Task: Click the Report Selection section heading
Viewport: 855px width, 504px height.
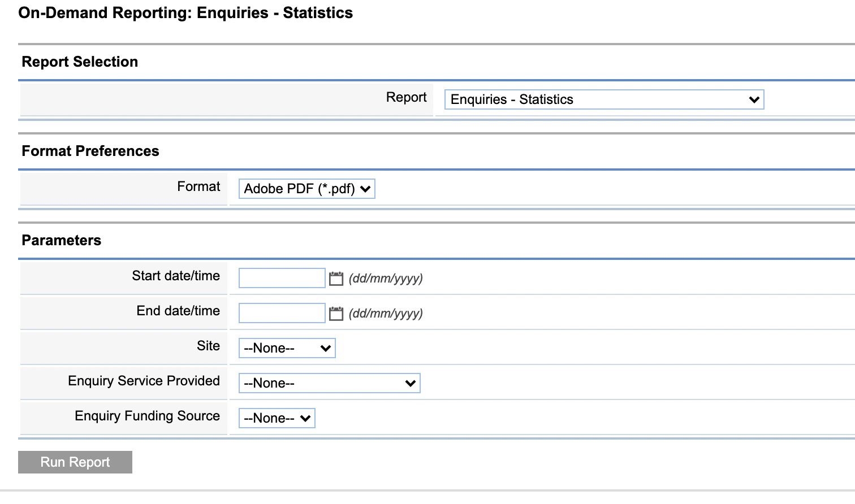Action: click(x=80, y=62)
